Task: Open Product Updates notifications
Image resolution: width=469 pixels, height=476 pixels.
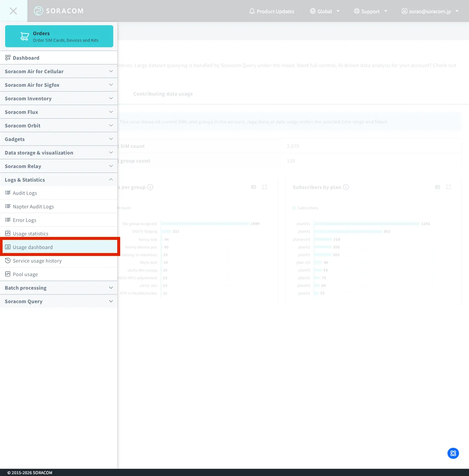Action: pyautogui.click(x=272, y=11)
